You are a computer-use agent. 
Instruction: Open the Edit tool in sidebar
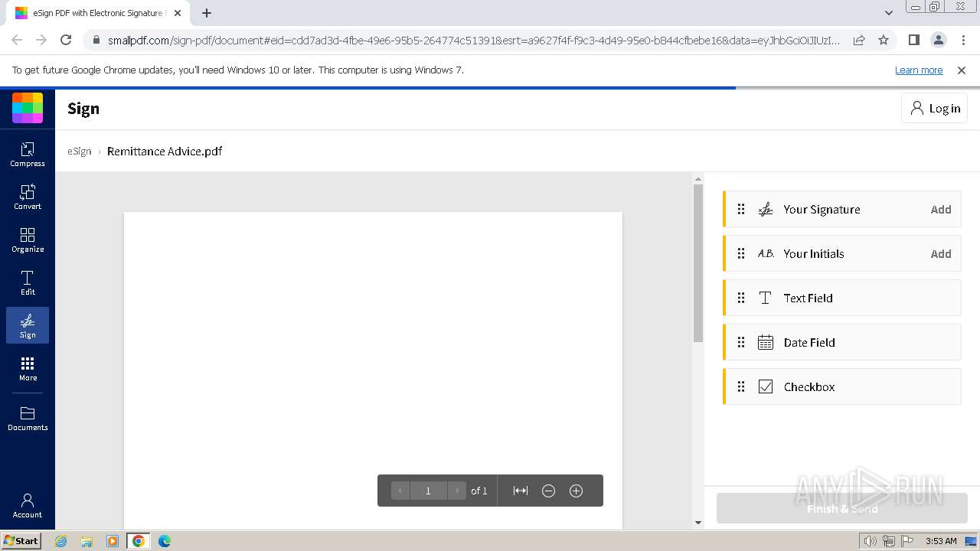click(28, 282)
